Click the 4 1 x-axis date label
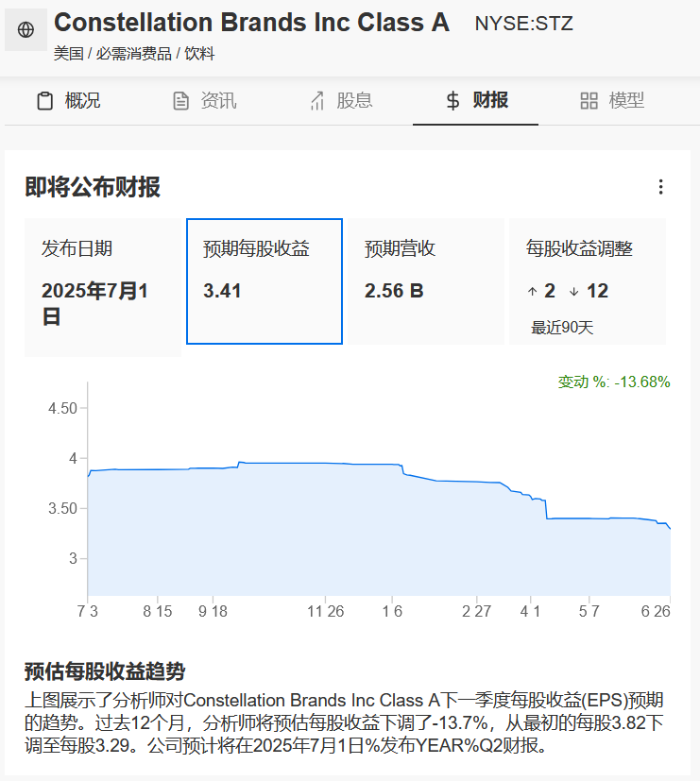The image size is (700, 781). tap(530, 611)
